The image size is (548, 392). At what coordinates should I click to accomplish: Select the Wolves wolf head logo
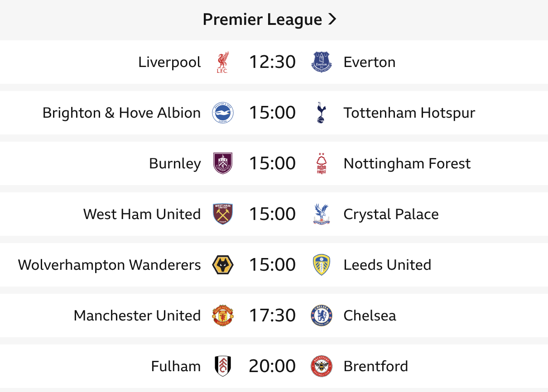pyautogui.click(x=223, y=265)
